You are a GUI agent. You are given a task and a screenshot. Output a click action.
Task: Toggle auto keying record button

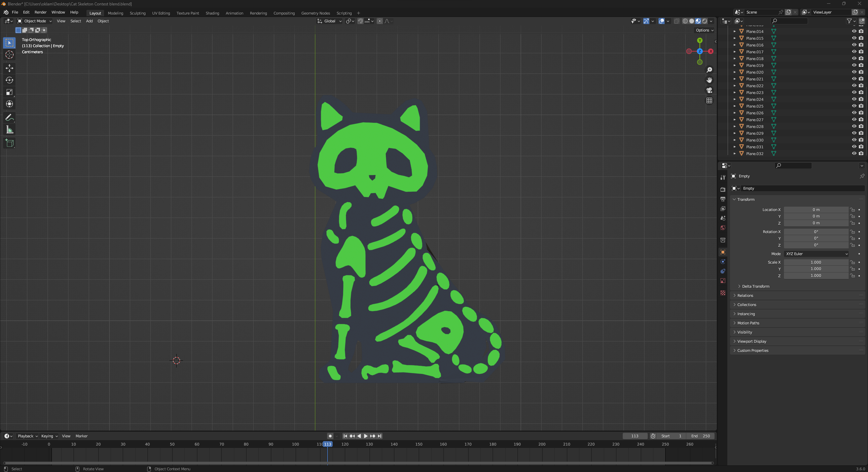coord(330,436)
